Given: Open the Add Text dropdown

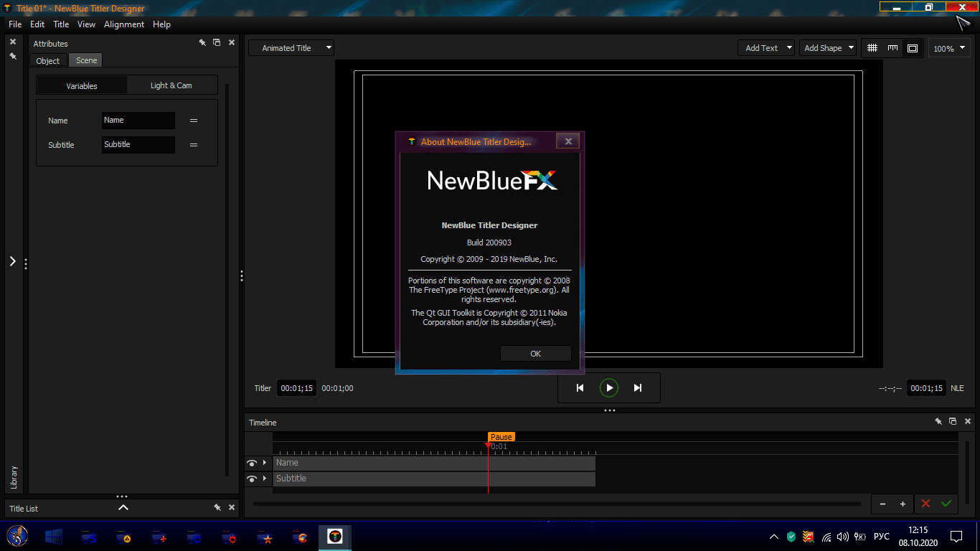Looking at the screenshot, I should pos(766,48).
